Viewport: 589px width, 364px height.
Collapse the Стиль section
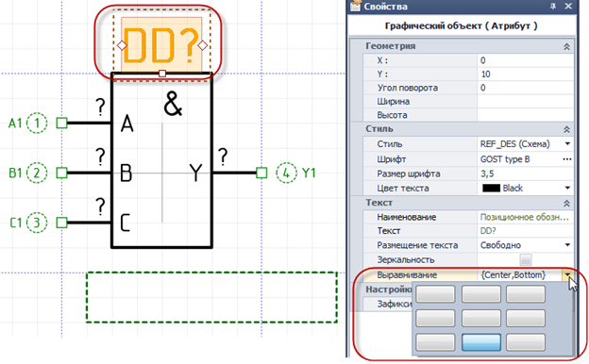coord(566,129)
